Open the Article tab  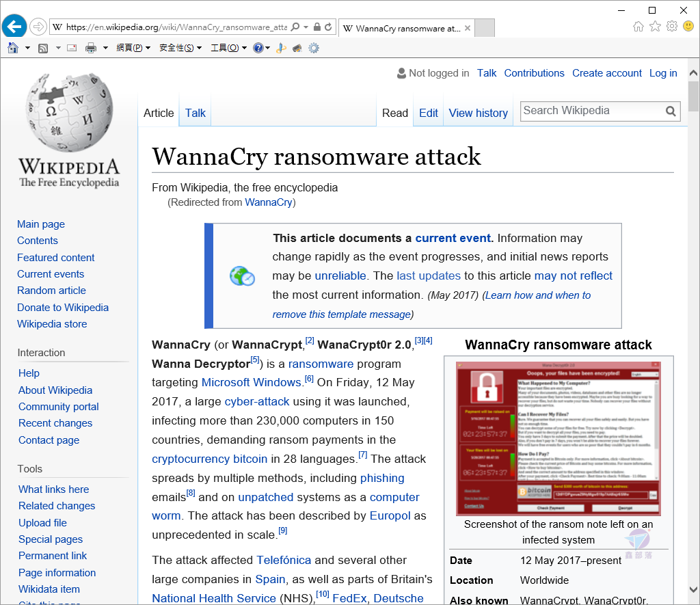coord(159,113)
